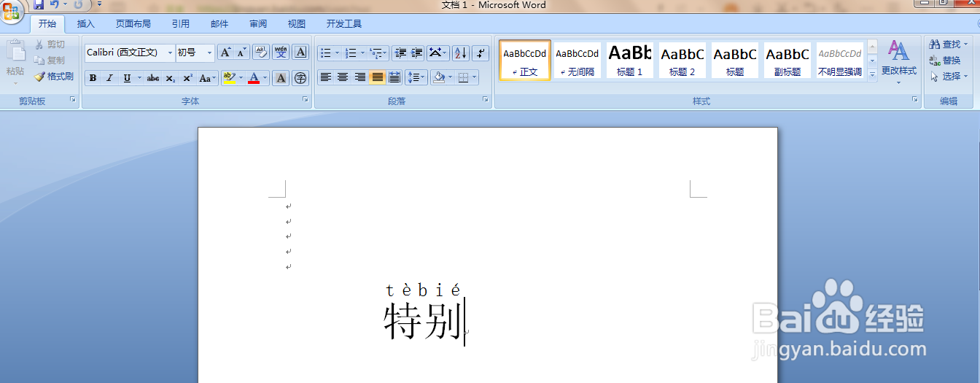Click the Office button logo
Viewport: 980px width, 383px height.
[11, 11]
